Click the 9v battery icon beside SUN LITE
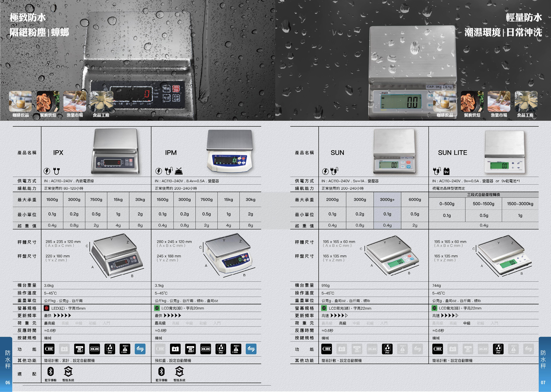 tap(447, 171)
